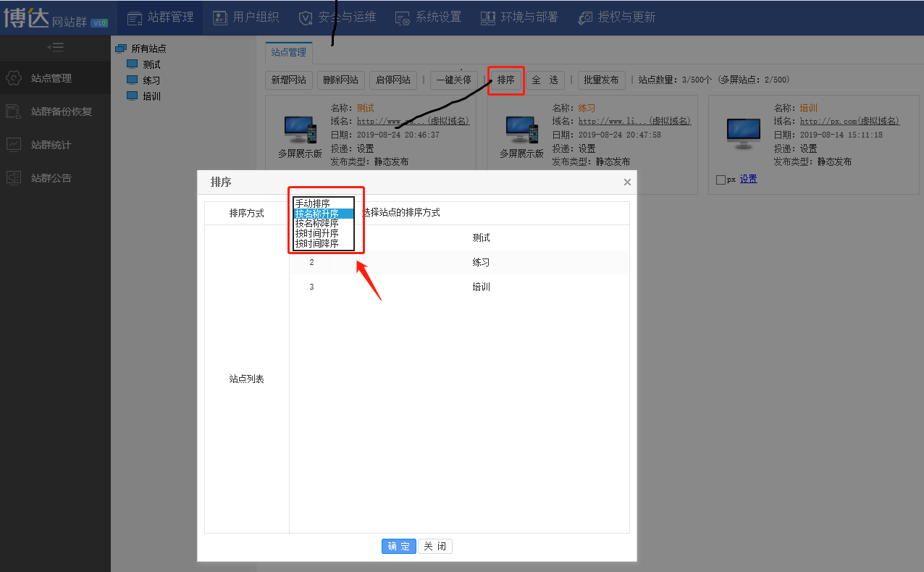Click the 站群备份恢复 sidebar icon

(13, 112)
